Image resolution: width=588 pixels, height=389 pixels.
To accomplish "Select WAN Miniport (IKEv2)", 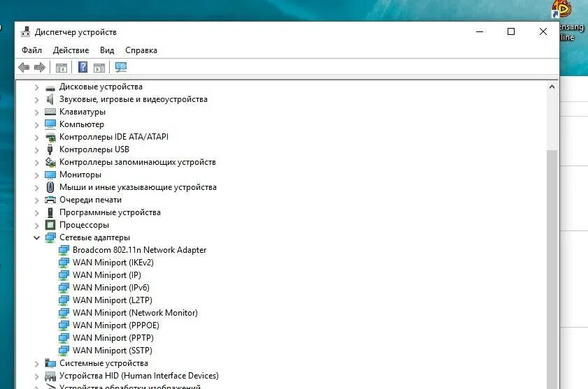I will (x=113, y=263).
